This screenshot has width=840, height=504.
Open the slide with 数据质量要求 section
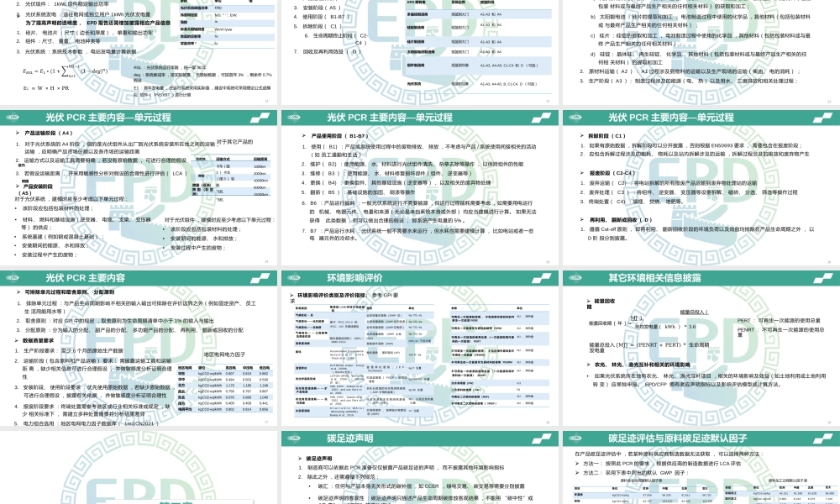click(139, 348)
